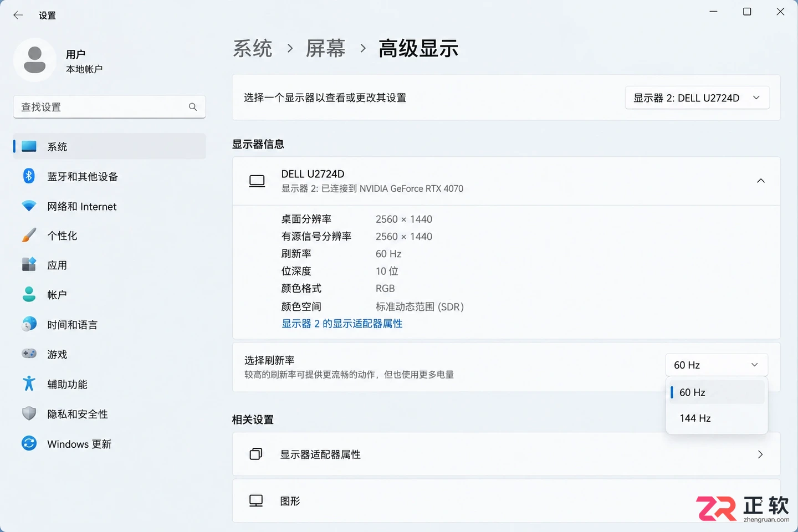Collapse the DELL U2724D info section
The image size is (798, 532).
761,181
